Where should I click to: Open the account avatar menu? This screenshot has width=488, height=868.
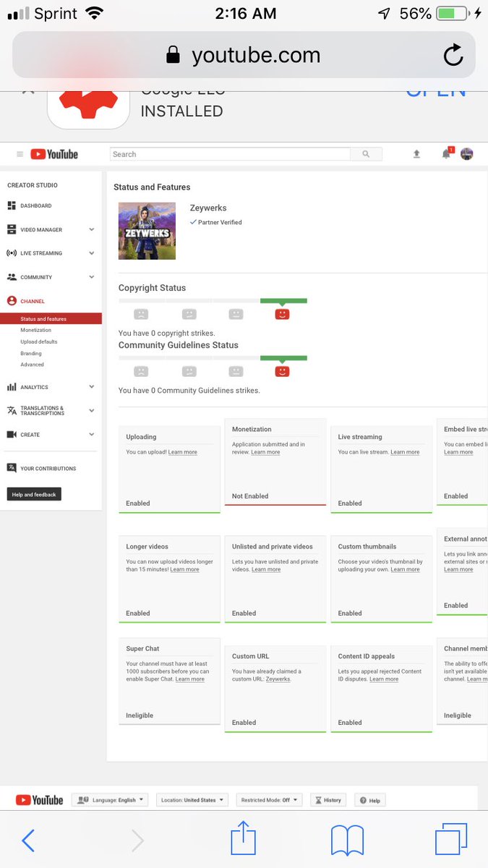(x=467, y=154)
